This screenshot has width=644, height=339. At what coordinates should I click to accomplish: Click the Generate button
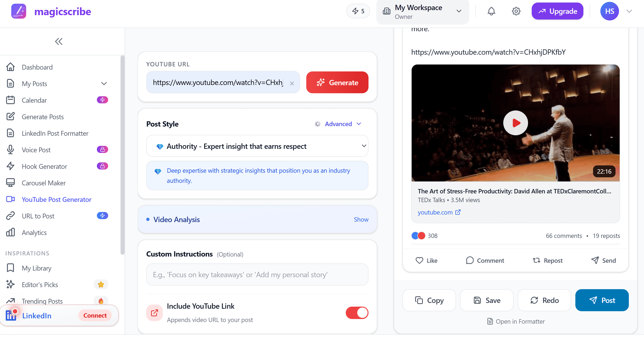337,82
